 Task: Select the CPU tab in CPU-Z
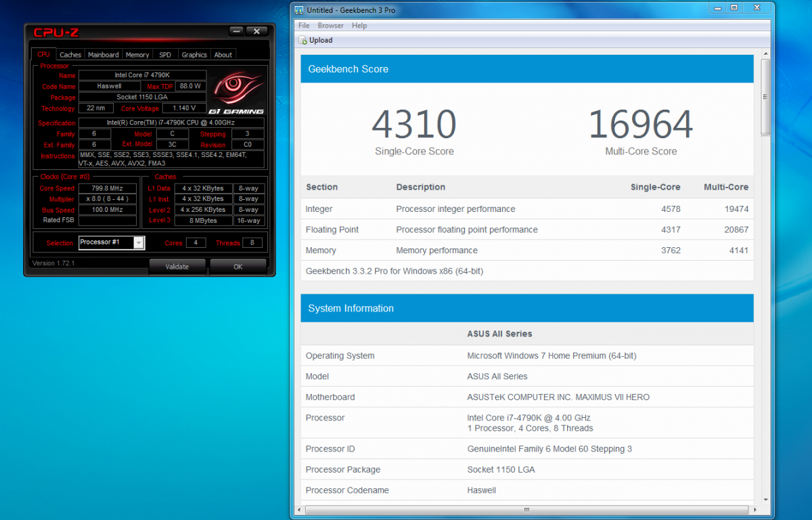click(x=43, y=54)
